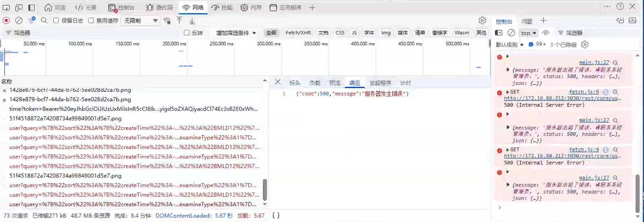Open network panel settings gear
Viewport: 644px width, 222px height.
pyautogui.click(x=482, y=20)
